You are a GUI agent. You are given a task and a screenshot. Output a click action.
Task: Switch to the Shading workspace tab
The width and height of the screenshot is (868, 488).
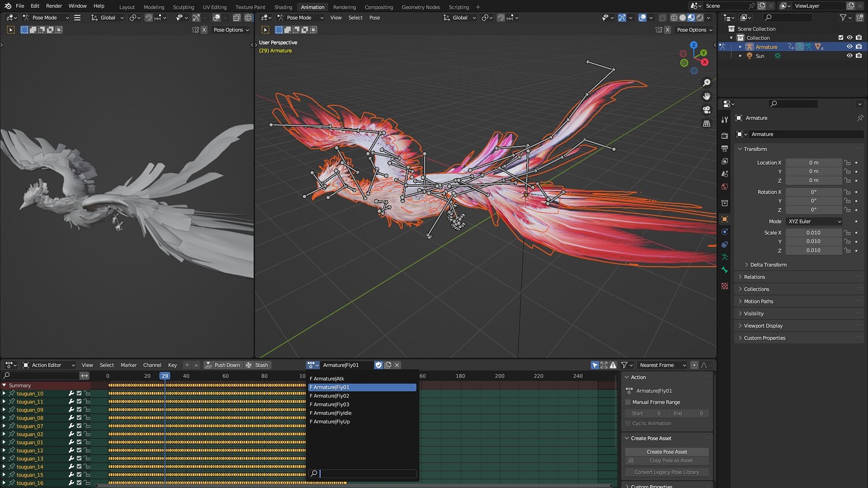pyautogui.click(x=283, y=7)
